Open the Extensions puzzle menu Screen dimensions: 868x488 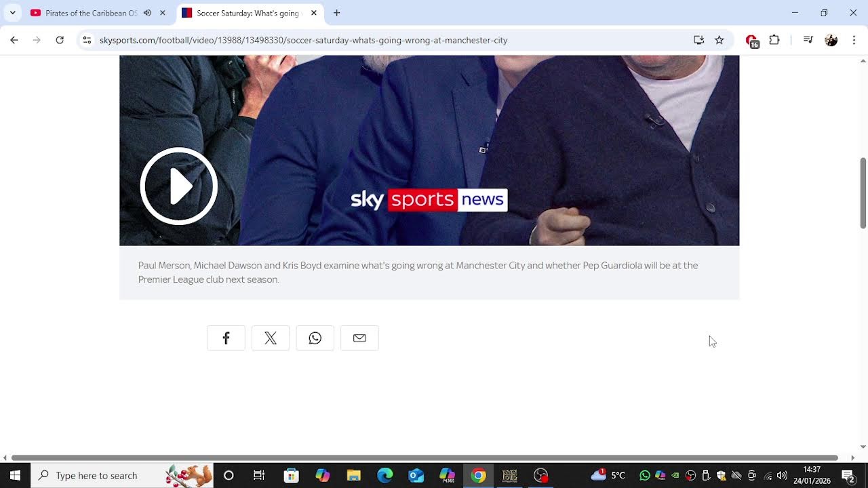[774, 40]
